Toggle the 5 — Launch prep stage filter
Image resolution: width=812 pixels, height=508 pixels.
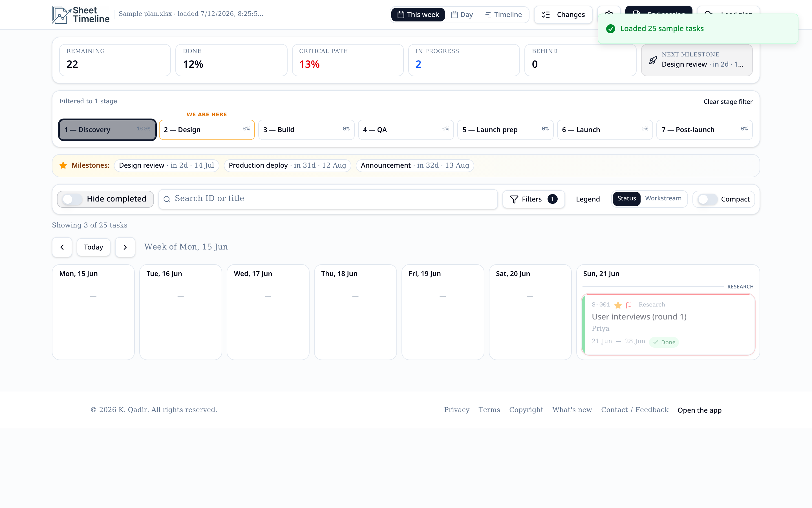click(x=505, y=130)
